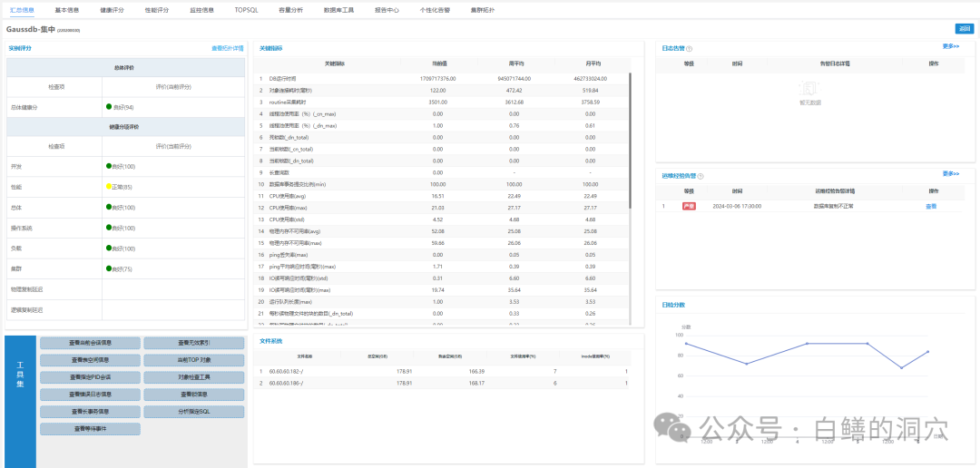Open the 个性化告警 tab
This screenshot has height=468, width=980.
(435, 10)
